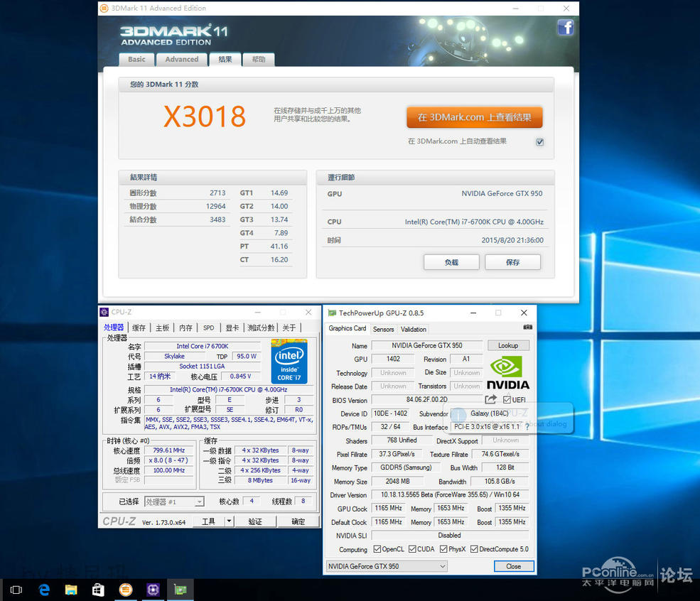Open the 帮助 tab in 3DMark

pyautogui.click(x=259, y=60)
